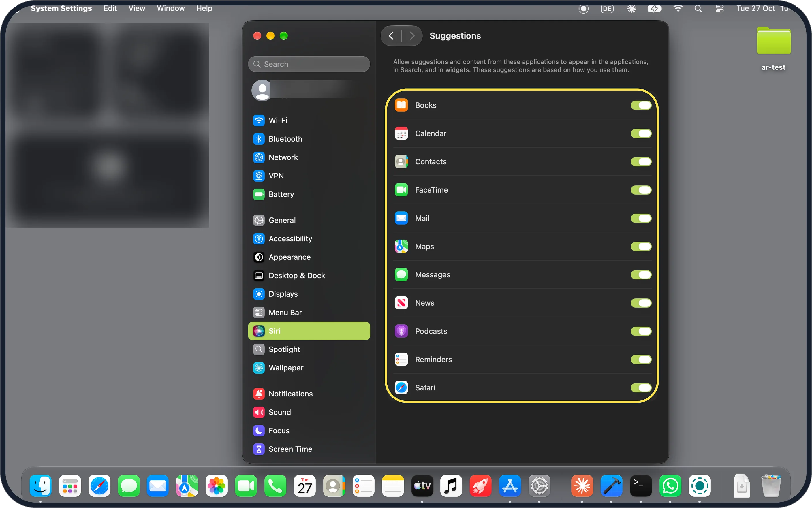Open the Window menu

[171, 8]
